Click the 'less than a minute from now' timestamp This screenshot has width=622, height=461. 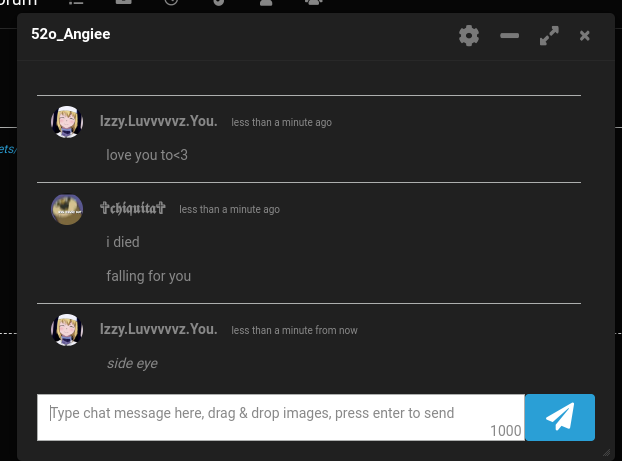(x=294, y=330)
